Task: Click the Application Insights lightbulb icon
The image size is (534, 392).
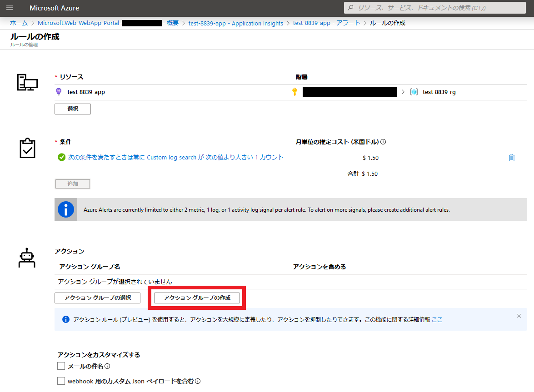Action: (x=59, y=92)
